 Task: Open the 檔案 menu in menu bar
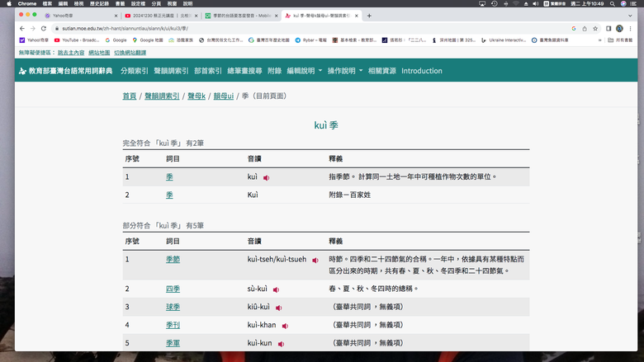[47, 3]
